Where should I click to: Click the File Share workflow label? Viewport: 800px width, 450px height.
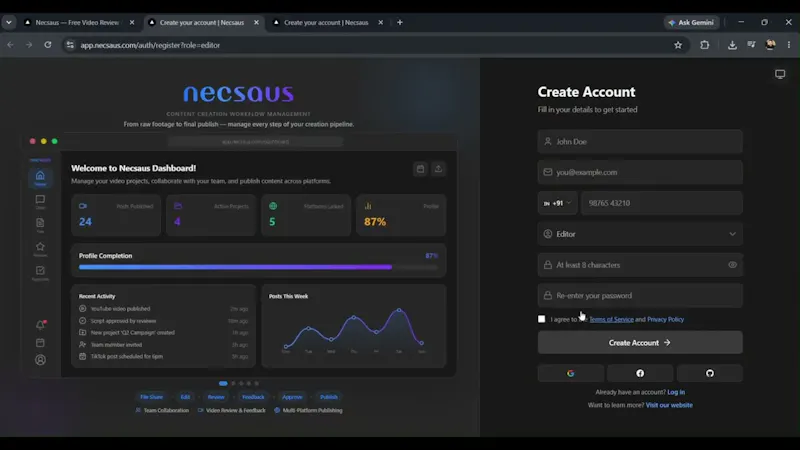coord(152,397)
